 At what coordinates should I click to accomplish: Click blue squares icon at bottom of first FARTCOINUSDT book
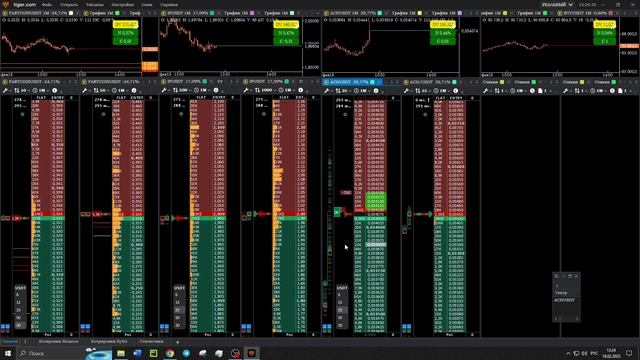tap(5, 327)
